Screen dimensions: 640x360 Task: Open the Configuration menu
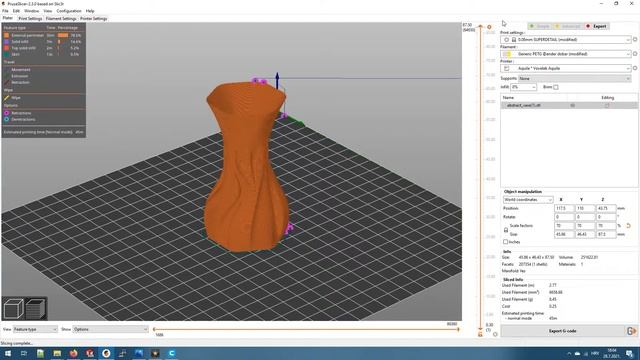coord(69,11)
